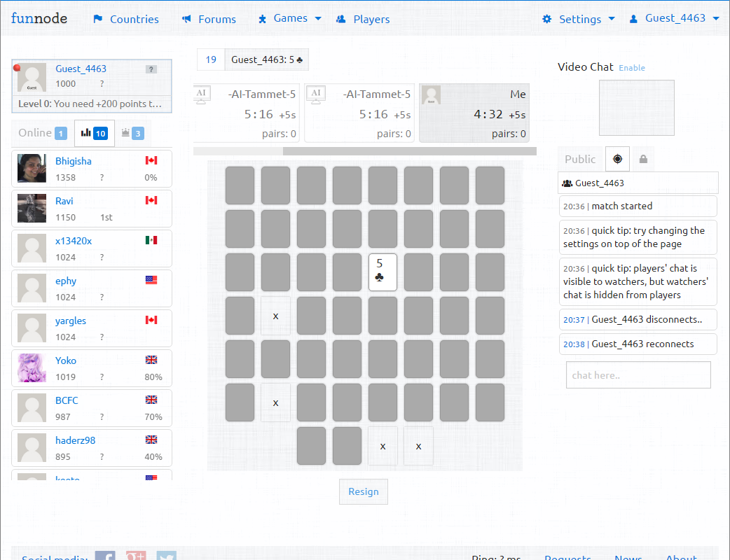Flip the top-right face-down card
This screenshot has height=560, width=730.
click(490, 185)
